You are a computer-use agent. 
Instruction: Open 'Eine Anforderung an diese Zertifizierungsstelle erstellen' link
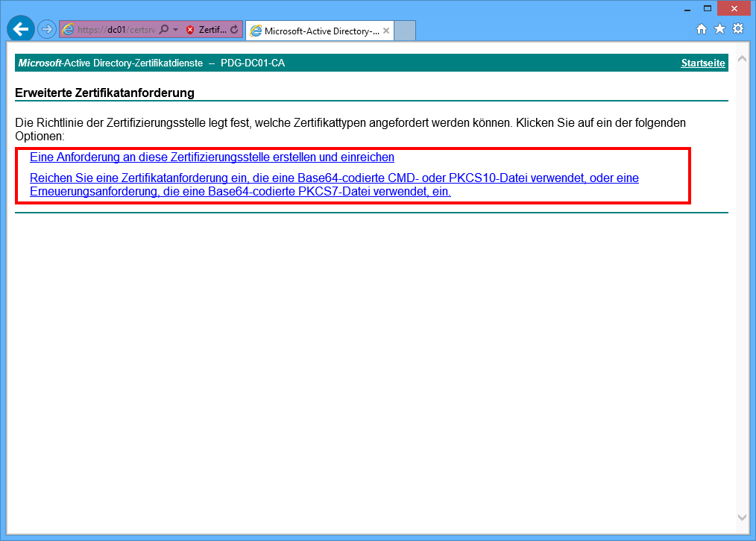pos(212,157)
